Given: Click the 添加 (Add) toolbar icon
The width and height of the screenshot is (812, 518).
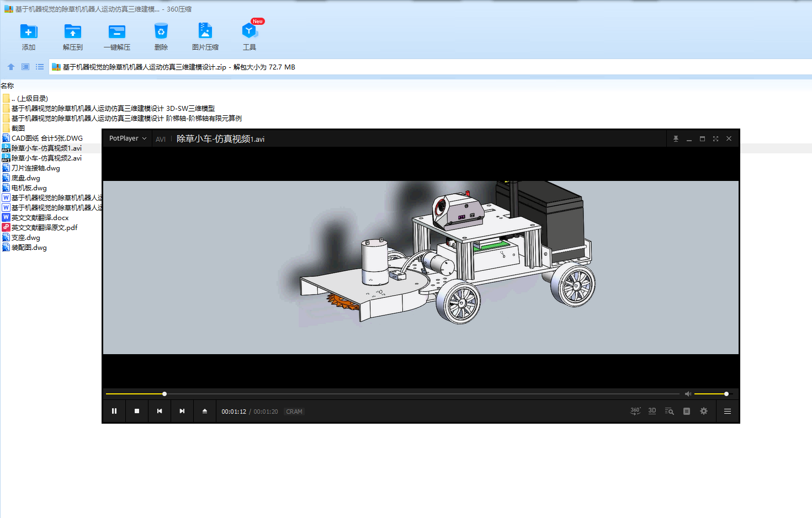Looking at the screenshot, I should click(x=29, y=36).
